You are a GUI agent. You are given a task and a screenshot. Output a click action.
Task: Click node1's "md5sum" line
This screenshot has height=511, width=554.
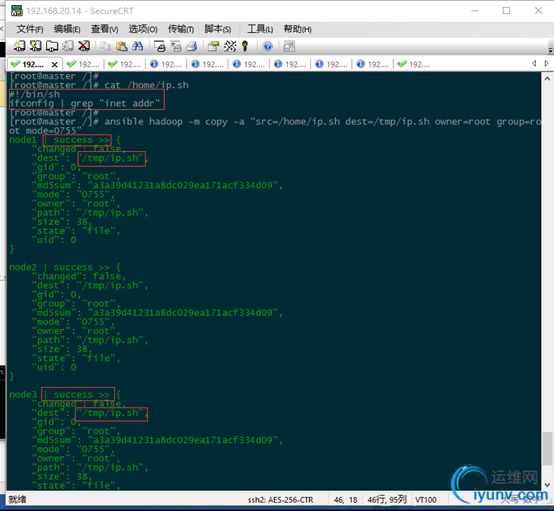pyautogui.click(x=157, y=185)
